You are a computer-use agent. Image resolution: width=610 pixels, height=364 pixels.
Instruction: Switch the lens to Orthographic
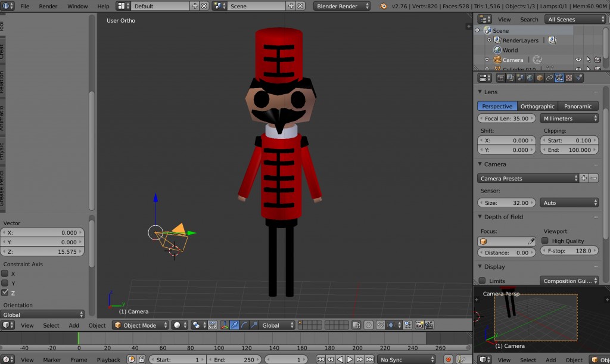(x=537, y=105)
